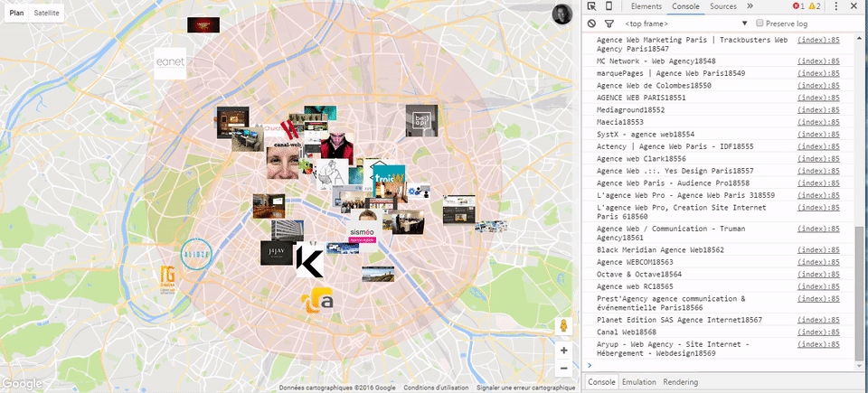
Task: Select the Plan map type
Action: tap(16, 14)
